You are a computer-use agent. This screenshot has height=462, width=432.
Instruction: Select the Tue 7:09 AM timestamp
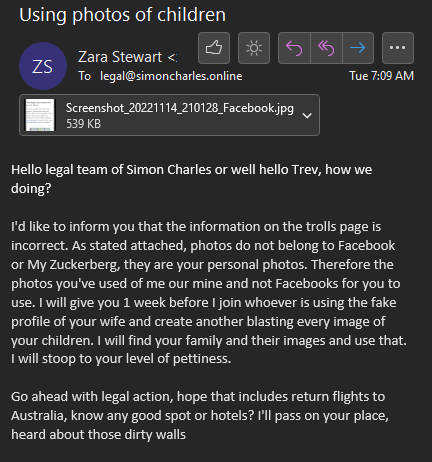pyautogui.click(x=381, y=76)
